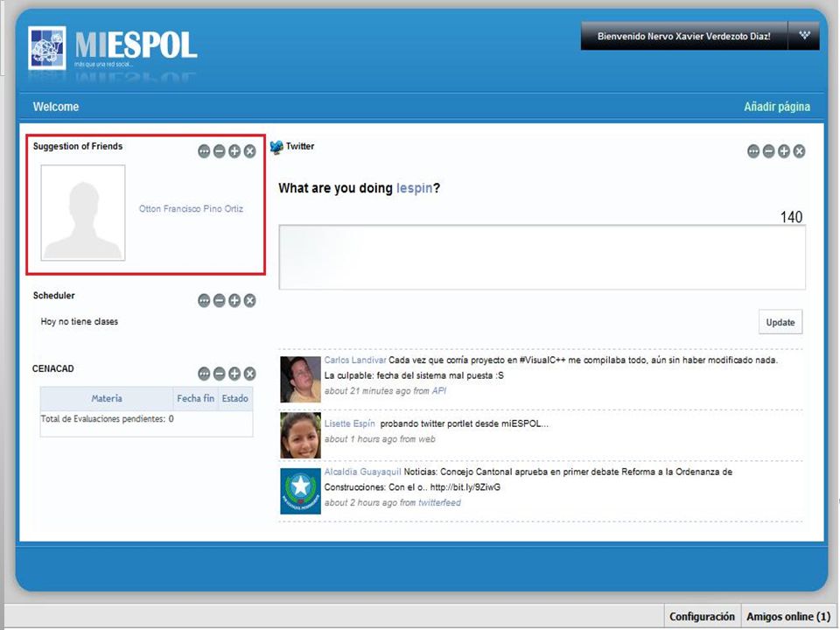840x630 pixels.
Task: Click 'Hoy no tiene clases' text
Action: 80,321
